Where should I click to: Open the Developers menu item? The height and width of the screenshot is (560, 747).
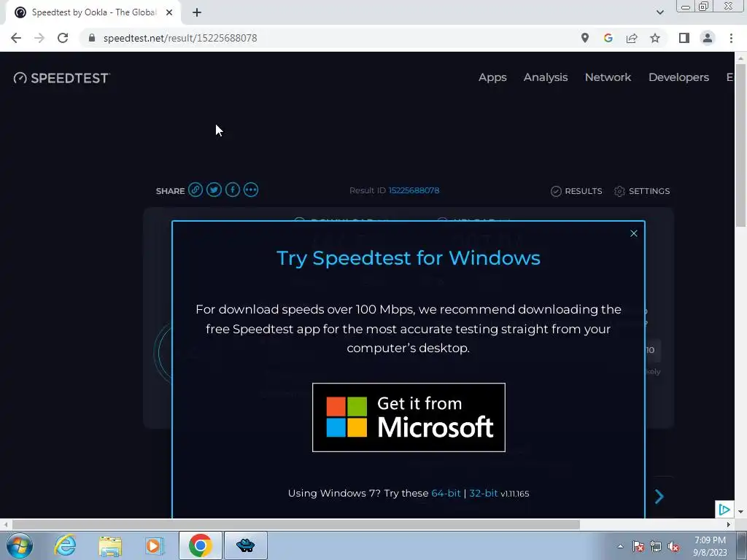679,77
